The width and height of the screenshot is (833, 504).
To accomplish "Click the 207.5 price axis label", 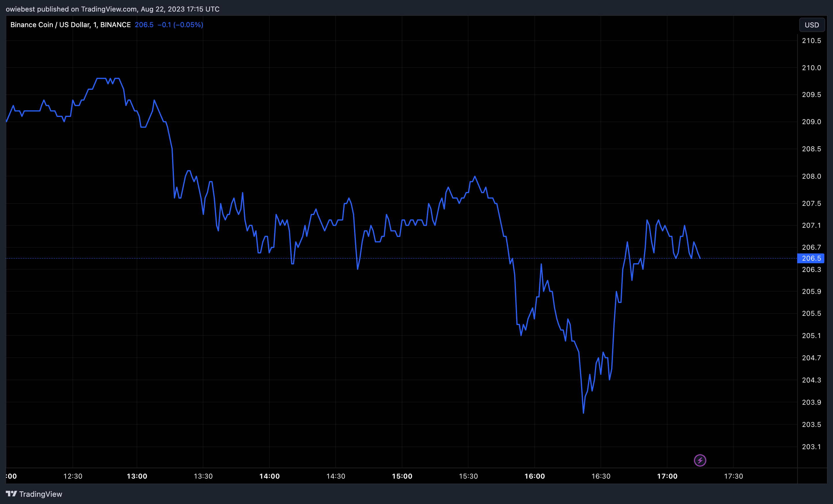I will tap(811, 203).
